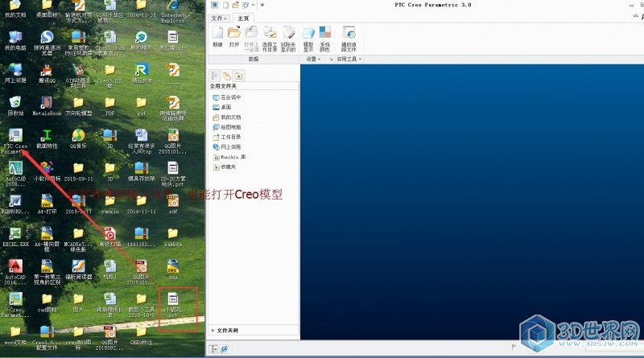Click Creo application icon at title bar left
Screen dimensions: 644x358
214,6
